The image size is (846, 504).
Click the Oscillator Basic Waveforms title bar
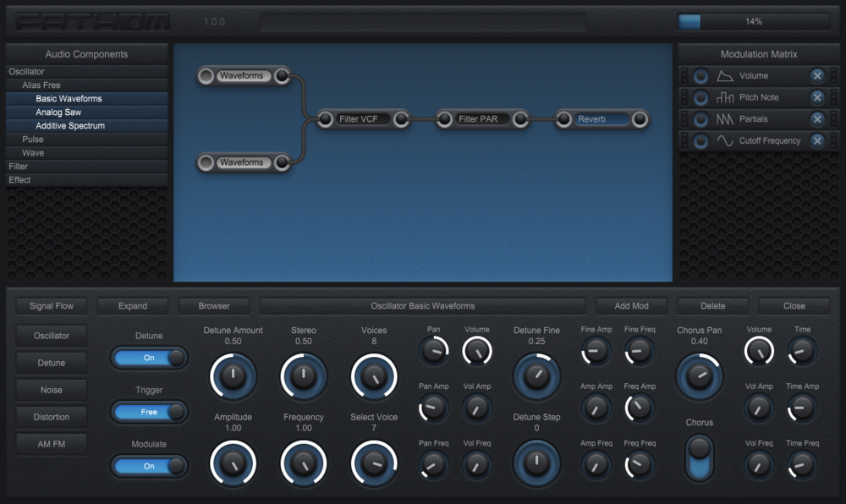pyautogui.click(x=423, y=305)
